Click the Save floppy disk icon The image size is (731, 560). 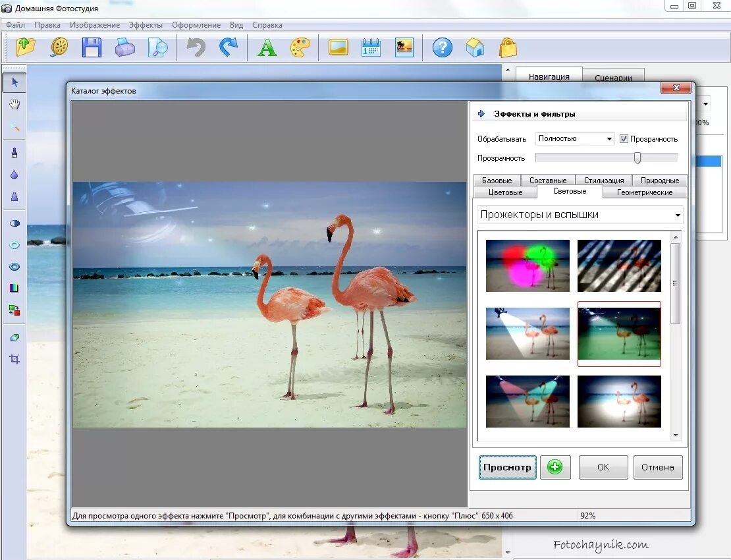91,47
